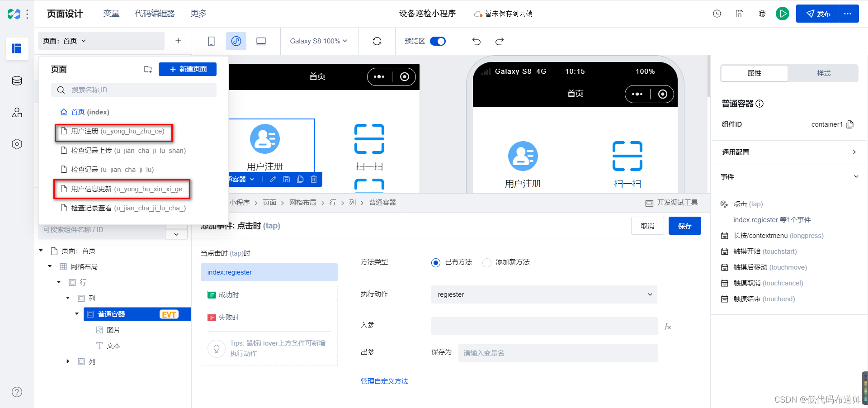Open the 更多 menu

click(198, 14)
